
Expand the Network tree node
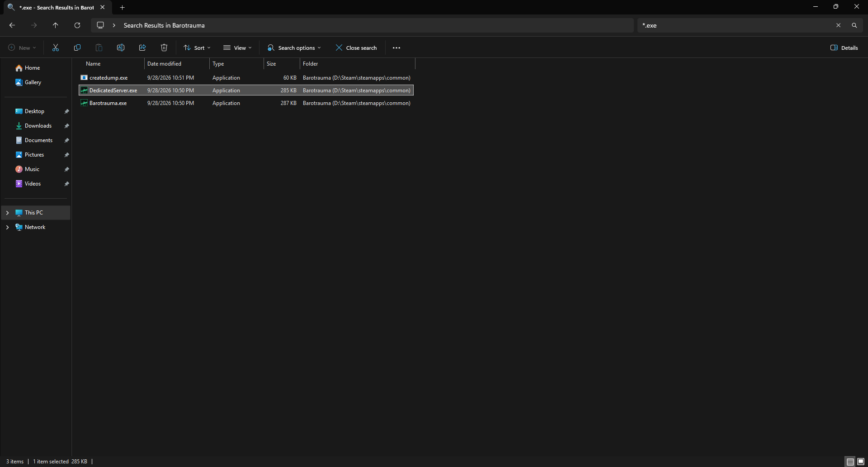point(7,227)
